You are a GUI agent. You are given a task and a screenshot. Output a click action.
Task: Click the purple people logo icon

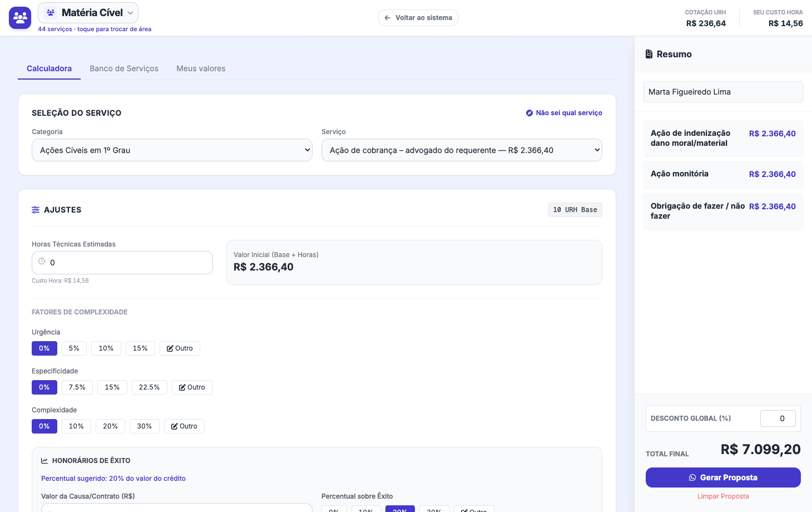[x=20, y=18]
